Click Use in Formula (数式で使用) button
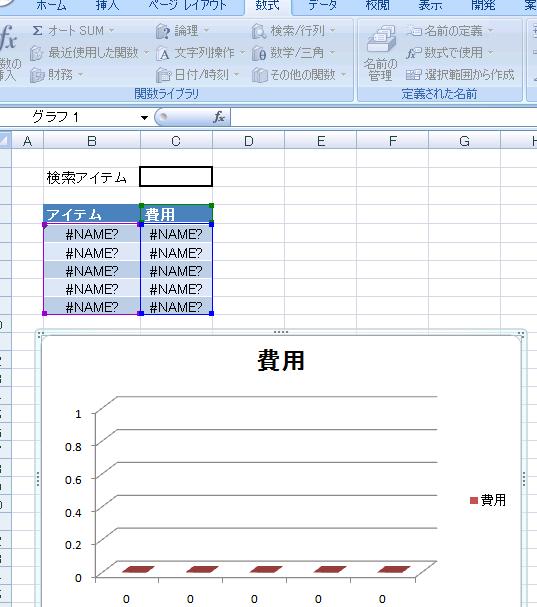537x607 pixels. click(450, 53)
